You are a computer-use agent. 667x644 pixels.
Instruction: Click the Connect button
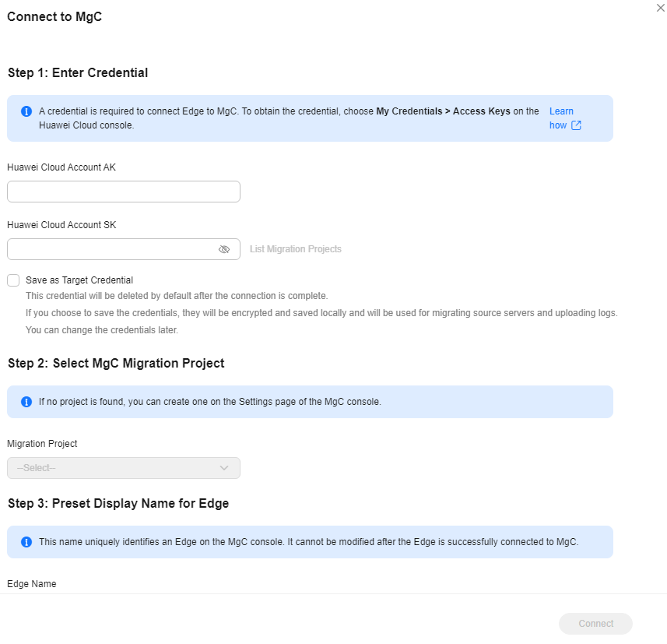(595, 624)
